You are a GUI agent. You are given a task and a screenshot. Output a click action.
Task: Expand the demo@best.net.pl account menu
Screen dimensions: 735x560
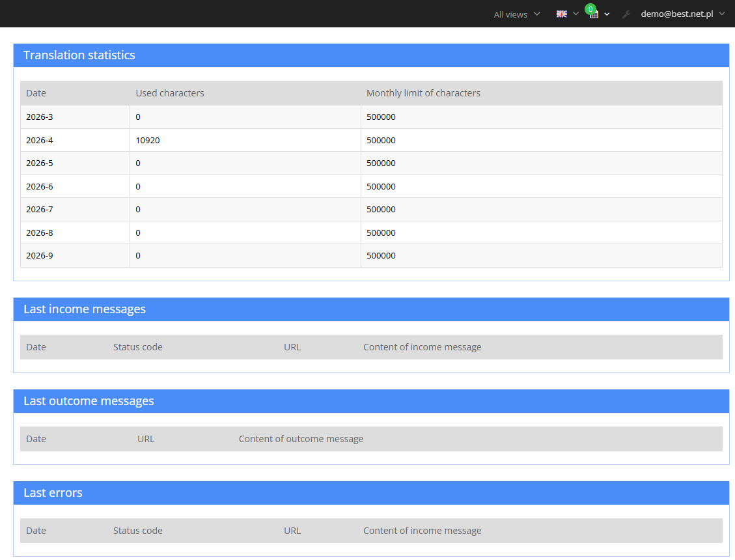click(682, 14)
